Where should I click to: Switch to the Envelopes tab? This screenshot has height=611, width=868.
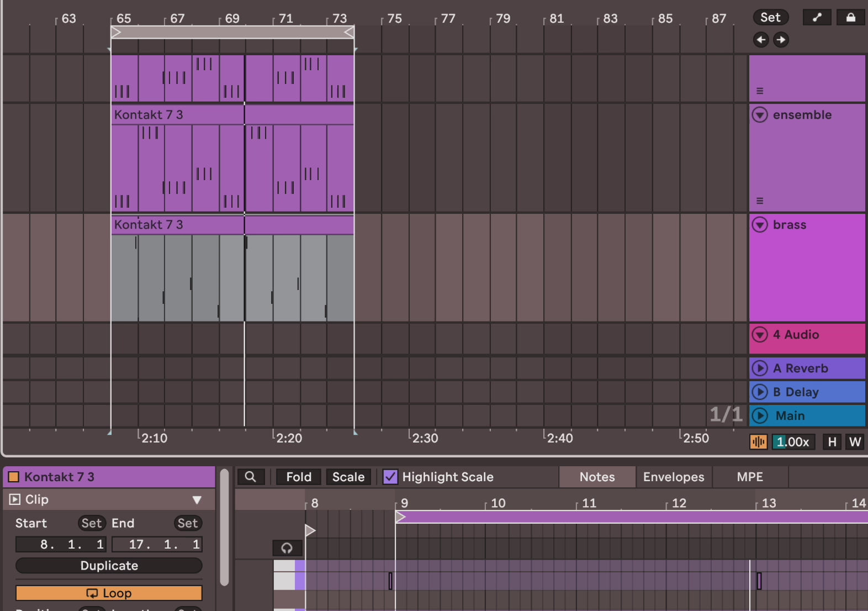click(673, 477)
